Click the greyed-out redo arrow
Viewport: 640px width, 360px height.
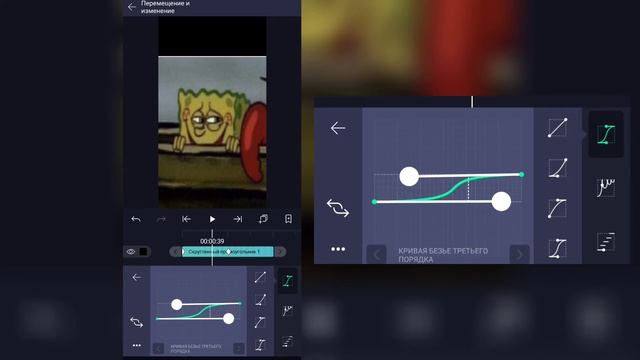tap(161, 219)
